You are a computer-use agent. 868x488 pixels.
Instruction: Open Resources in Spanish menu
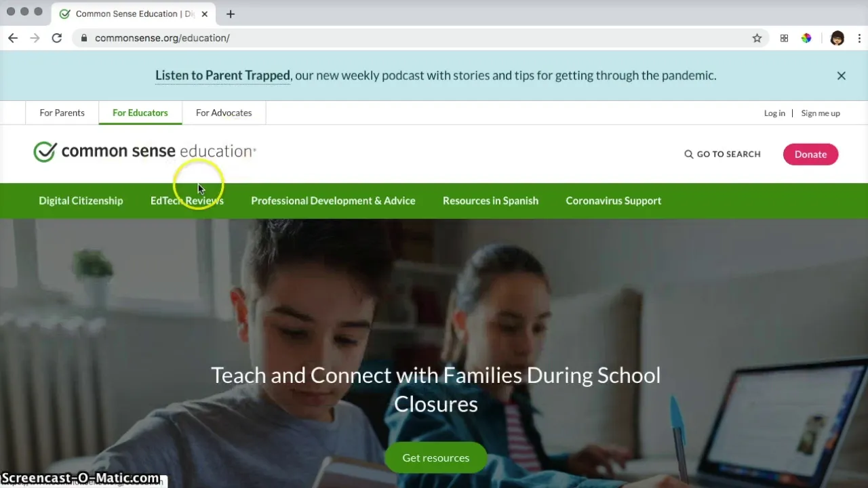(490, 201)
